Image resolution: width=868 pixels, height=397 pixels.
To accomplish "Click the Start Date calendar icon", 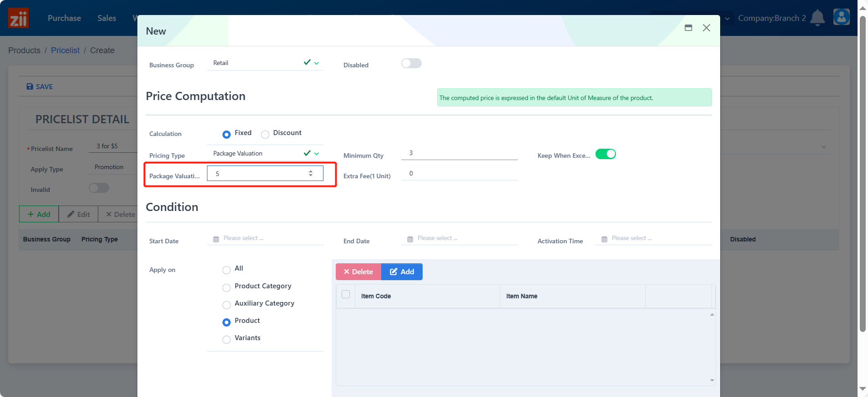I will pos(216,239).
